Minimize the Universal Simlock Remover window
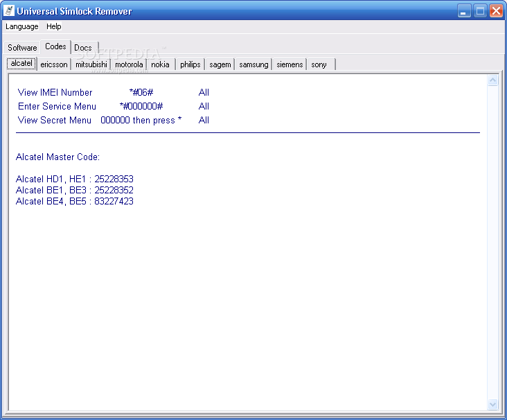The image size is (507, 420). pyautogui.click(x=464, y=11)
